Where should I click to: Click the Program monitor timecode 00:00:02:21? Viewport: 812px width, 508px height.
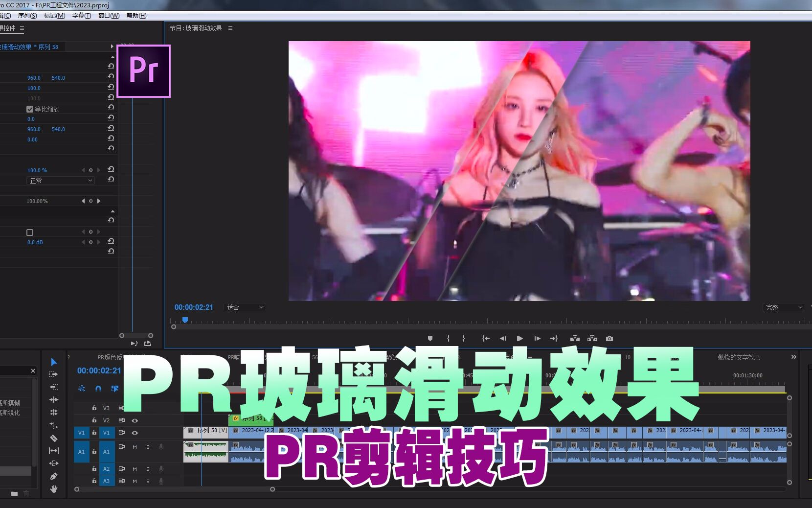point(194,307)
